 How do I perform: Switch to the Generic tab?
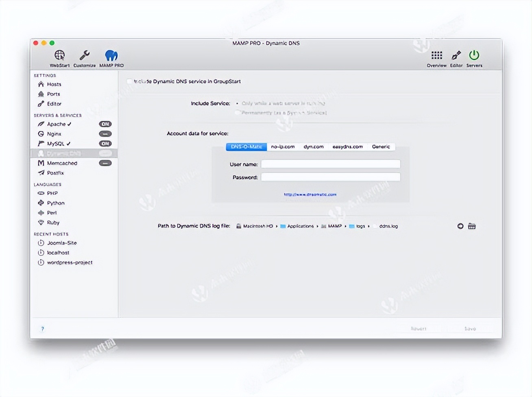381,147
